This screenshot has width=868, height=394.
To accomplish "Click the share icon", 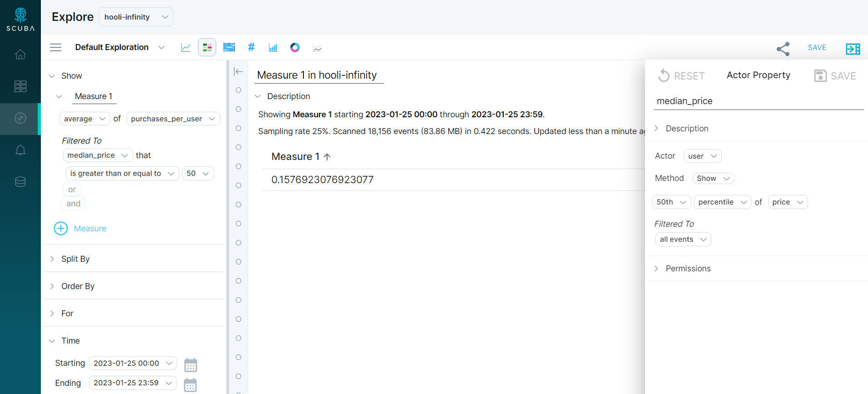I will tap(783, 49).
